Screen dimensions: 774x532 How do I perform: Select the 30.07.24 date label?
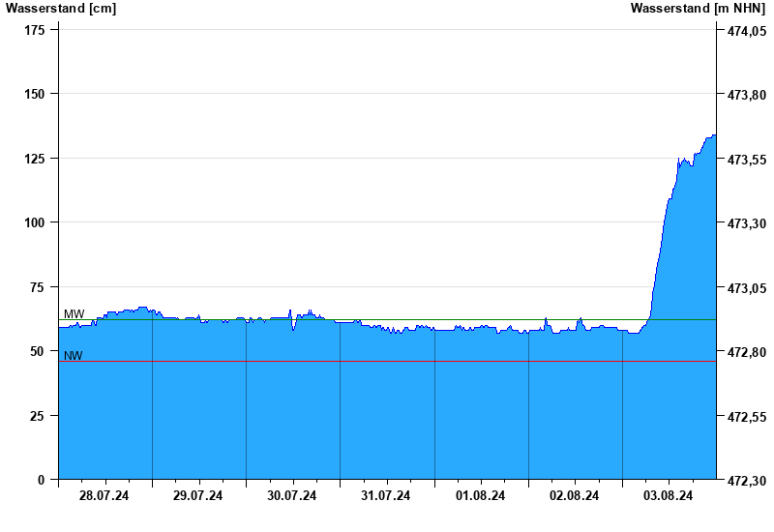[292, 496]
